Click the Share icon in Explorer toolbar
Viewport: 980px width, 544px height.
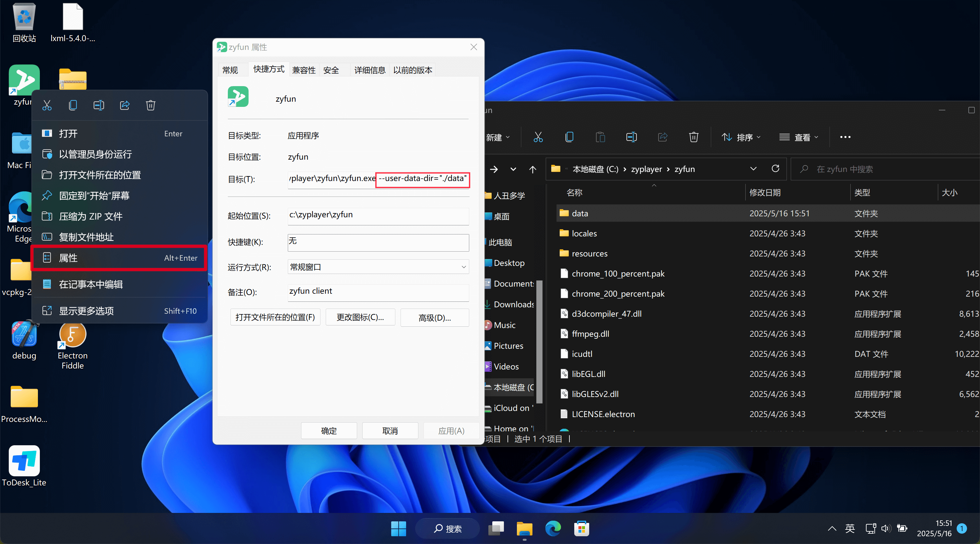[662, 137]
